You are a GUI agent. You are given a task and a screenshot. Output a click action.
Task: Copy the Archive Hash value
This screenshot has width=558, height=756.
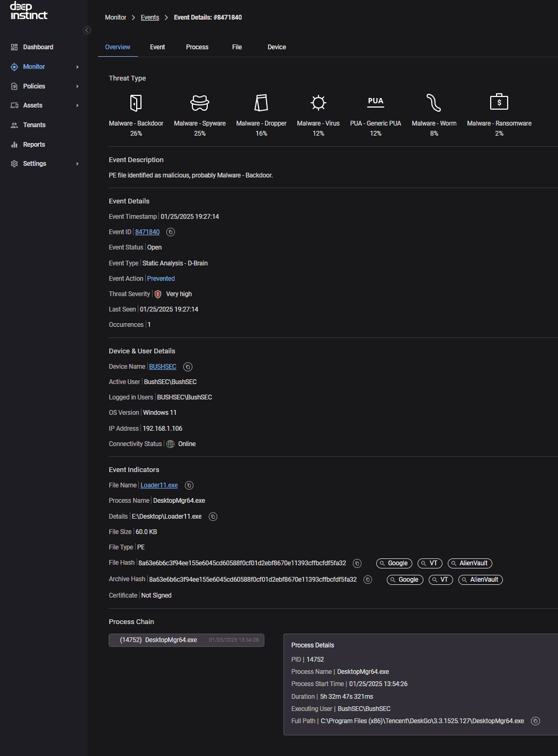[368, 580]
